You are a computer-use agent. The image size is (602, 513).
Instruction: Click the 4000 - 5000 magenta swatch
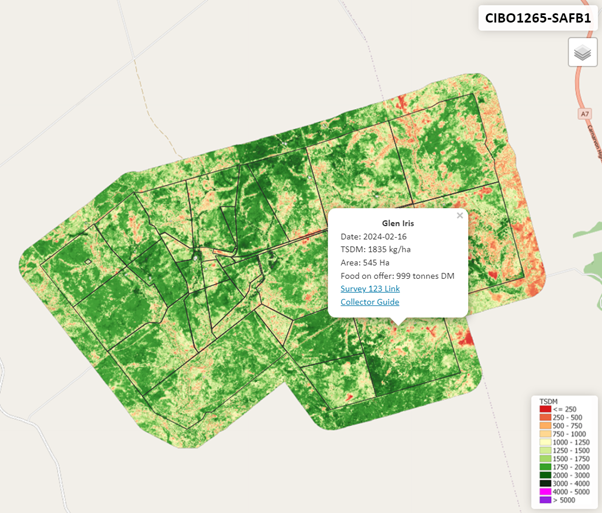click(x=545, y=491)
